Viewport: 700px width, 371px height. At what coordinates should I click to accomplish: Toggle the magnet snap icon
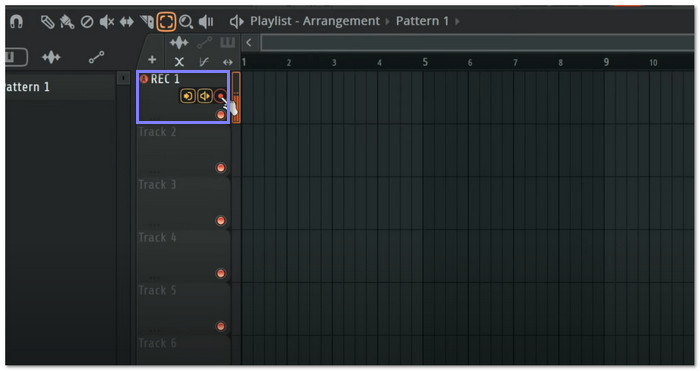click(16, 21)
